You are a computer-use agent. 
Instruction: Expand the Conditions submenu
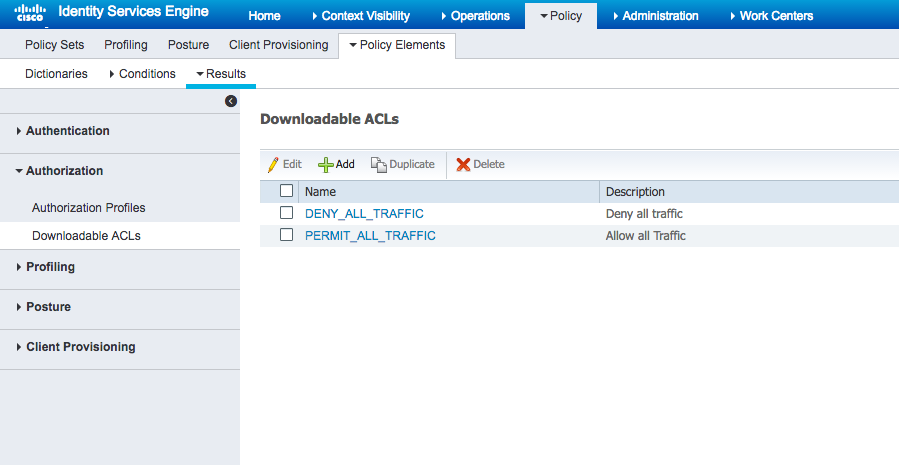(x=142, y=74)
